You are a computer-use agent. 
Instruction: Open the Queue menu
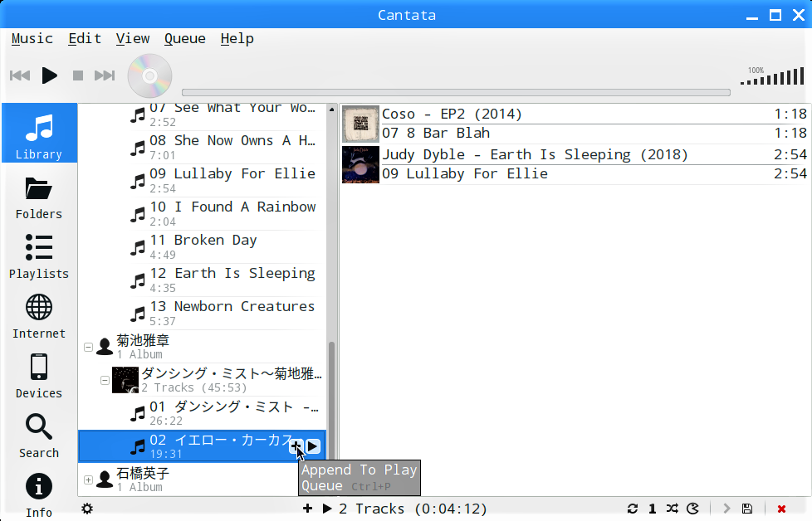coord(185,39)
